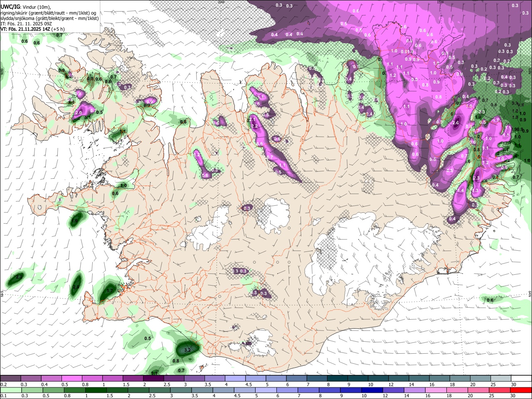The image size is (532, 399).
Task: Click the UWC/IG title text
Action: tap(10, 7)
